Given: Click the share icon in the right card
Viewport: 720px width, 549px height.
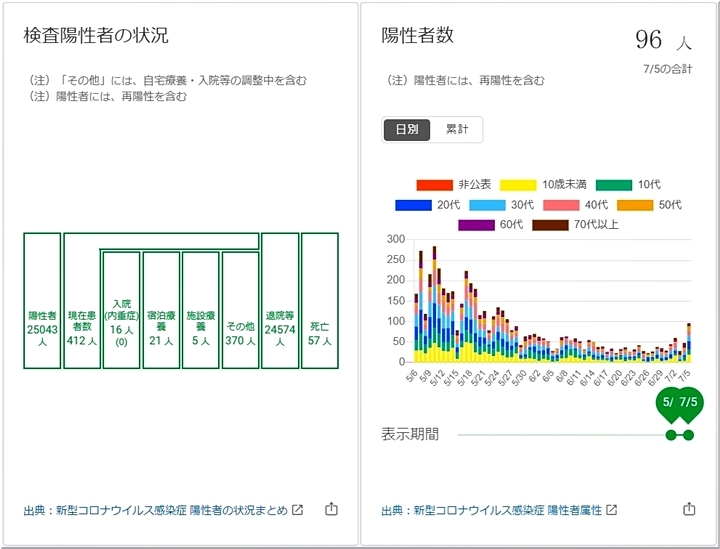Looking at the screenshot, I should [689, 509].
